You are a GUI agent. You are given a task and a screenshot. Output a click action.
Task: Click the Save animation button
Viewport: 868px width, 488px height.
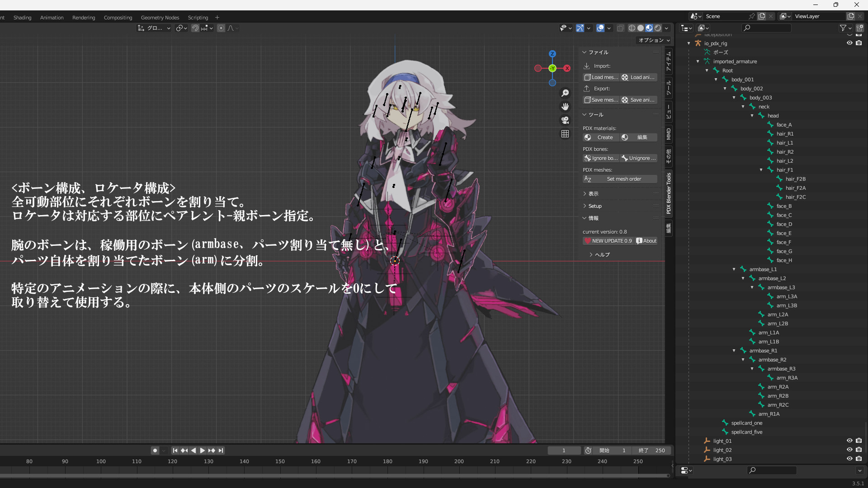pyautogui.click(x=638, y=100)
